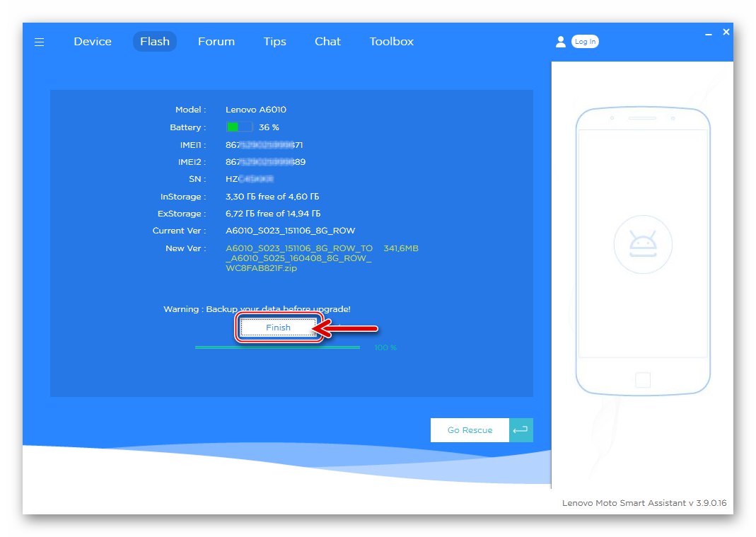
Task: Click the download progress bar
Action: click(x=277, y=347)
